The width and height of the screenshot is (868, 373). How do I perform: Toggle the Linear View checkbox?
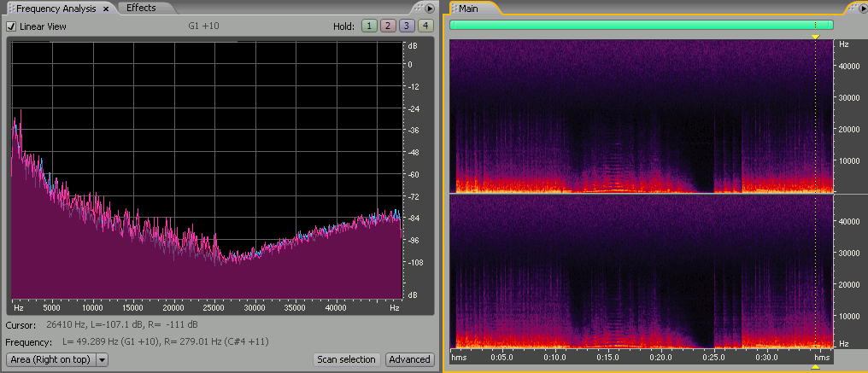coord(11,26)
